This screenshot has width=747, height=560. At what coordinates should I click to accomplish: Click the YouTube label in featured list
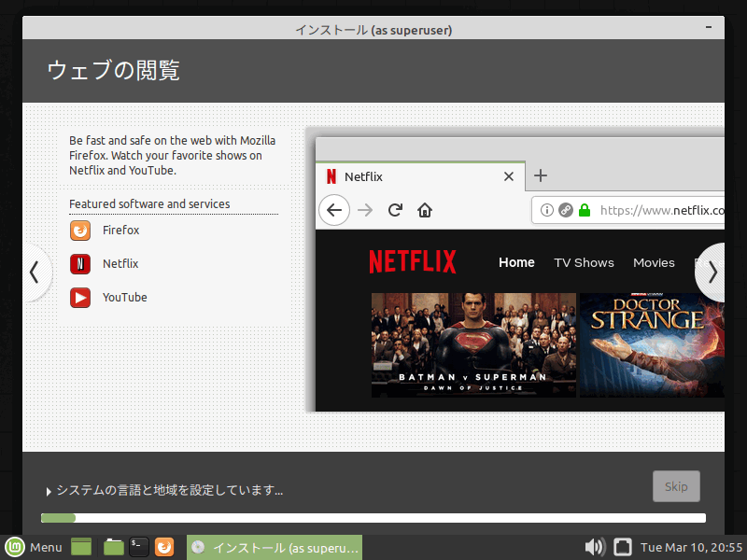pos(125,298)
